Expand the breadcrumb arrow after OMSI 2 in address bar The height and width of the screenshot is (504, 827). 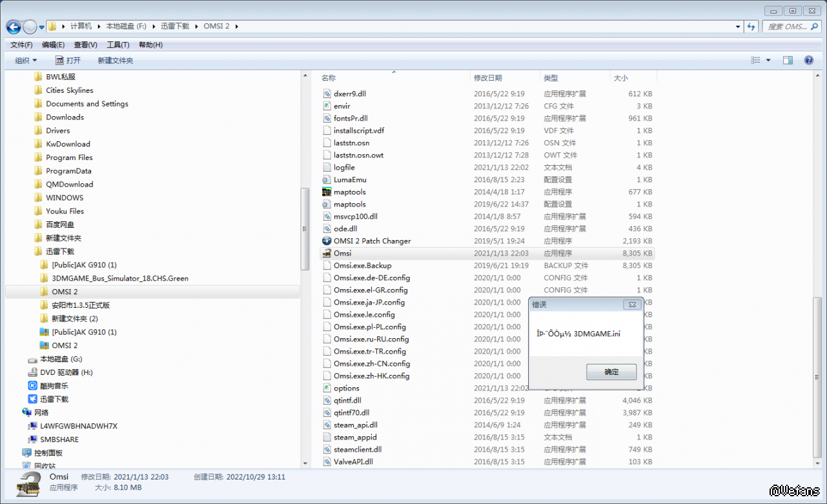(x=236, y=26)
